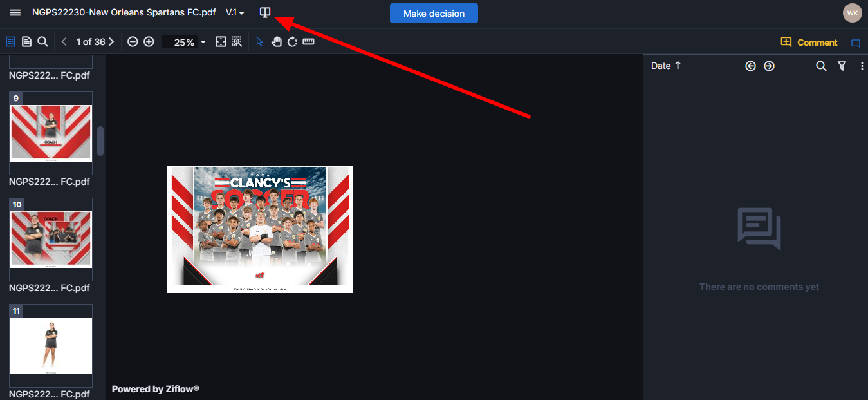This screenshot has height=400, width=868.
Task: Select the hand pan tool
Action: point(277,42)
